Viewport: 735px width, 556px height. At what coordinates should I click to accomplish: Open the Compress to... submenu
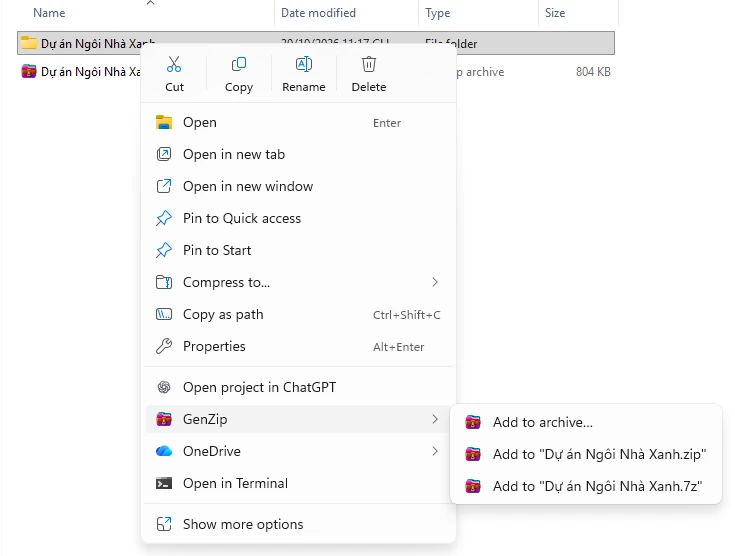click(299, 282)
